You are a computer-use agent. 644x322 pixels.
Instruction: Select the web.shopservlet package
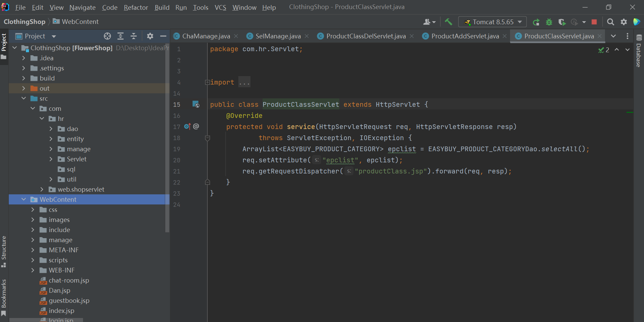(x=81, y=189)
